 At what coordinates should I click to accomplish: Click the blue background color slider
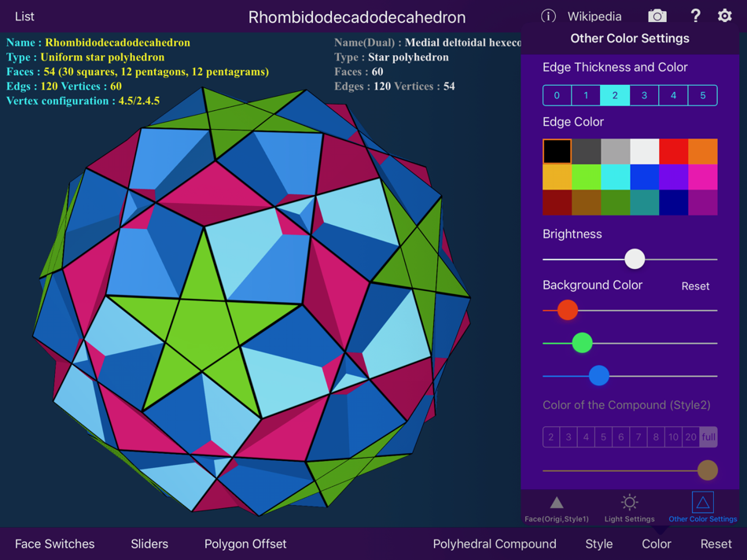click(599, 375)
